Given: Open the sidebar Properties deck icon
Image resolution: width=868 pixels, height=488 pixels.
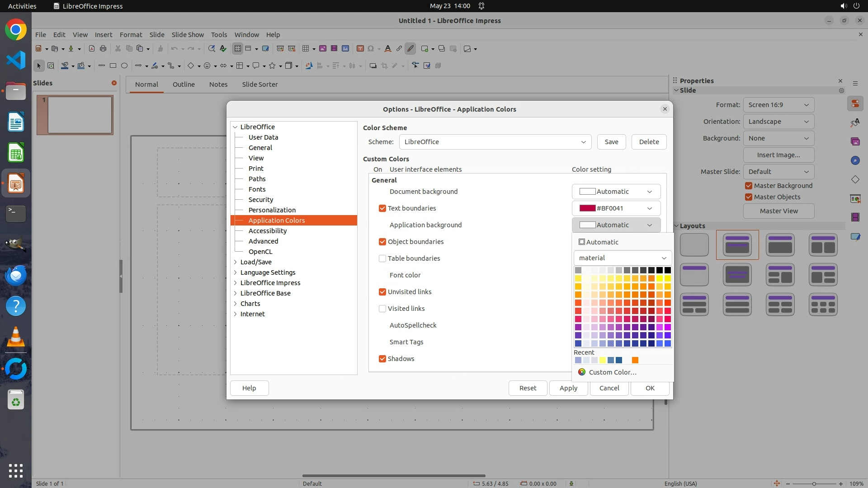Looking at the screenshot, I should click(855, 104).
